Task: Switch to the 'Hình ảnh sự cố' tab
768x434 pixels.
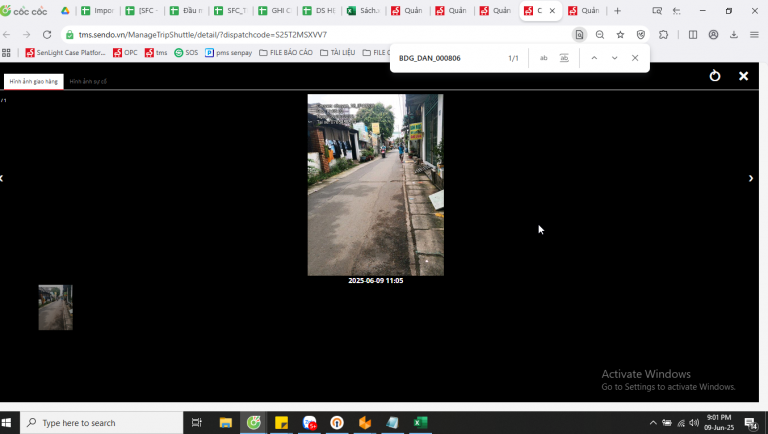Action: [x=88, y=81]
